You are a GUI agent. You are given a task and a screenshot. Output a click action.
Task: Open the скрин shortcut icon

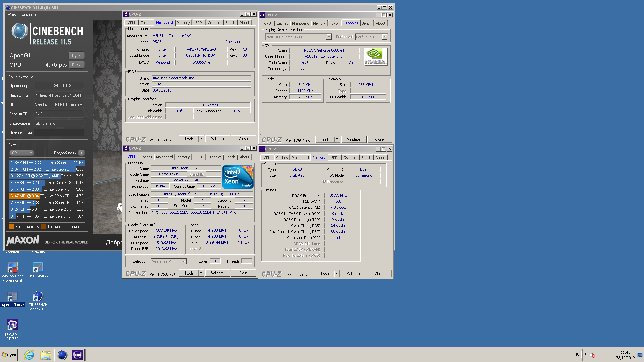pyautogui.click(x=12, y=299)
